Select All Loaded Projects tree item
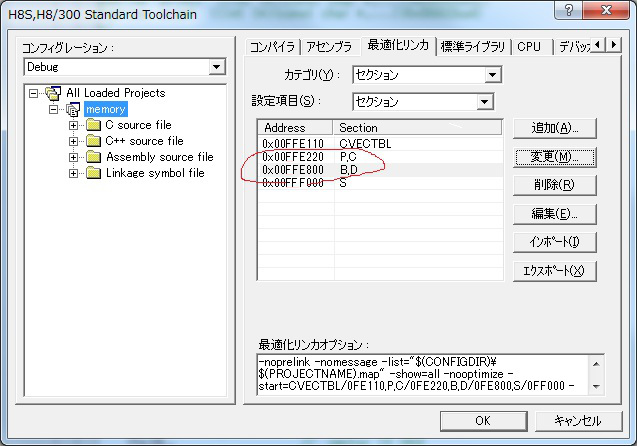Viewport: 637px width, 446px height. tap(116, 93)
